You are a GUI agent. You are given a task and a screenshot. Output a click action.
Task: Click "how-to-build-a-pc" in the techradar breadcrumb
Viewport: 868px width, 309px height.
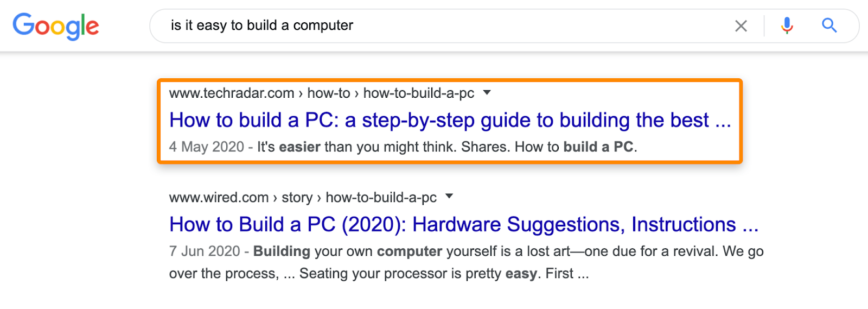pyautogui.click(x=419, y=93)
